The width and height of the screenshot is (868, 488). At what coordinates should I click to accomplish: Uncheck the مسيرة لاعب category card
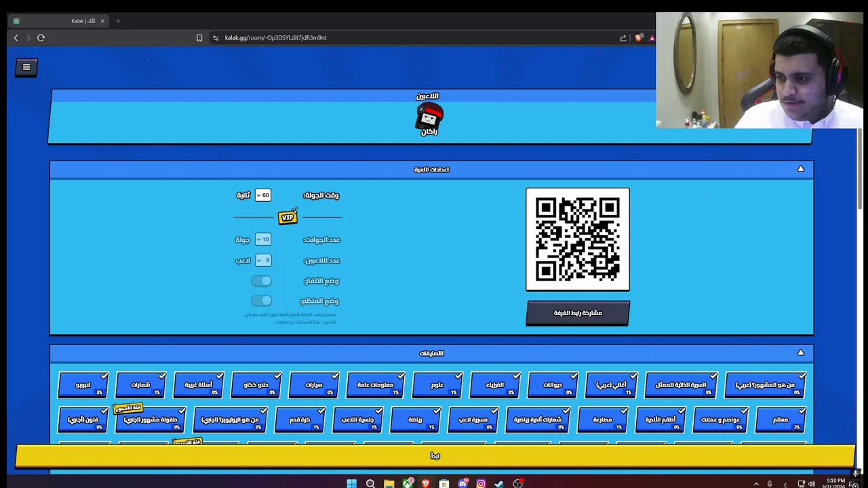(473, 420)
